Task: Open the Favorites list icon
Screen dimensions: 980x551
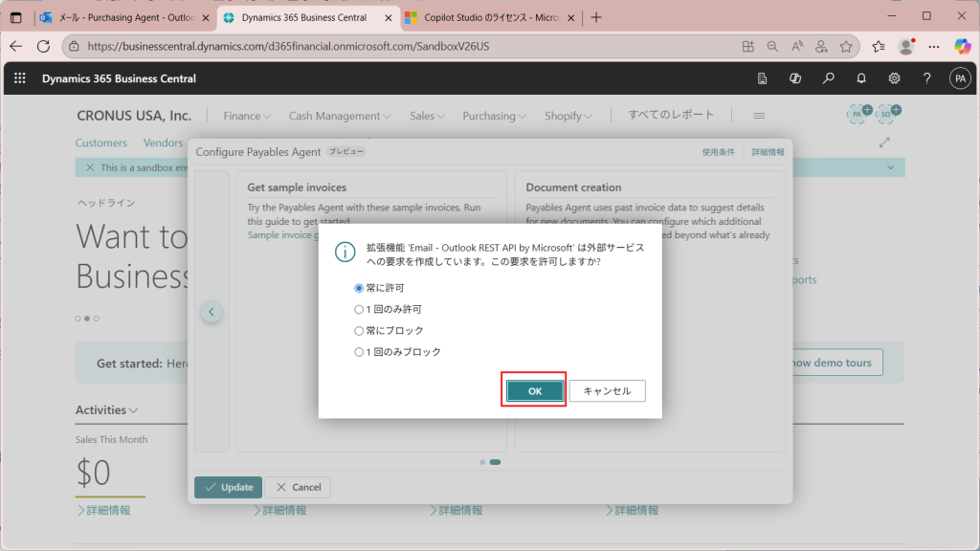Action: pyautogui.click(x=879, y=46)
